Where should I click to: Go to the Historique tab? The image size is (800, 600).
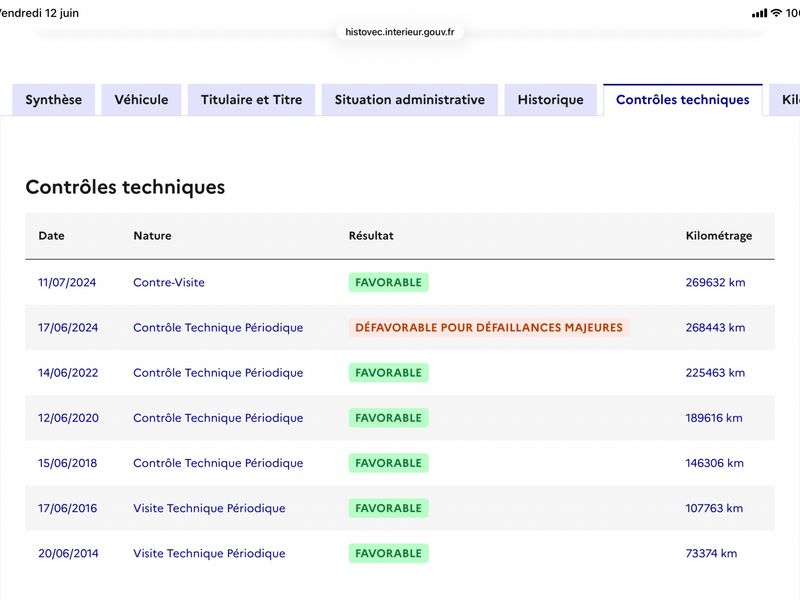[x=551, y=99]
